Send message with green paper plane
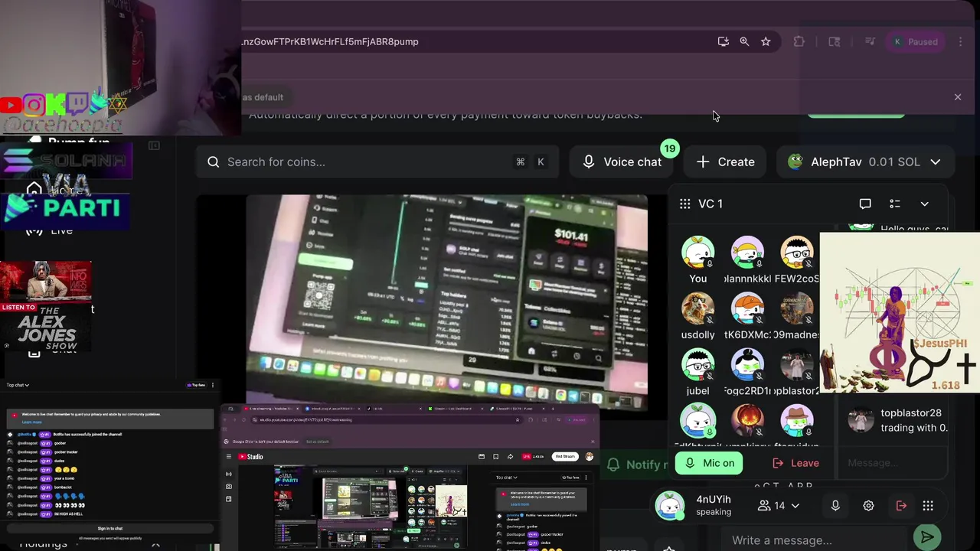This screenshot has width=980, height=551. coord(927,537)
